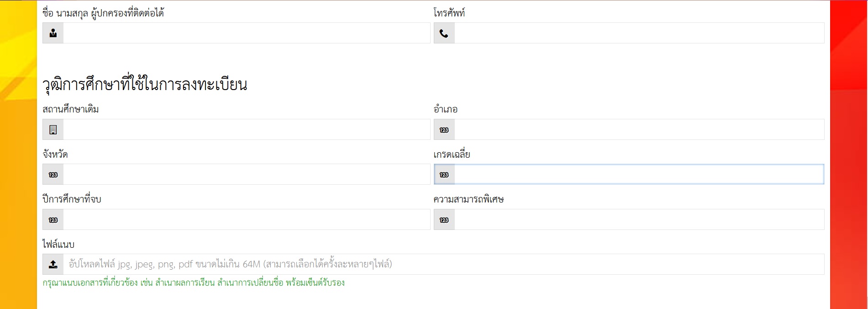Focus the จังหวัด input field

[x=247, y=174]
